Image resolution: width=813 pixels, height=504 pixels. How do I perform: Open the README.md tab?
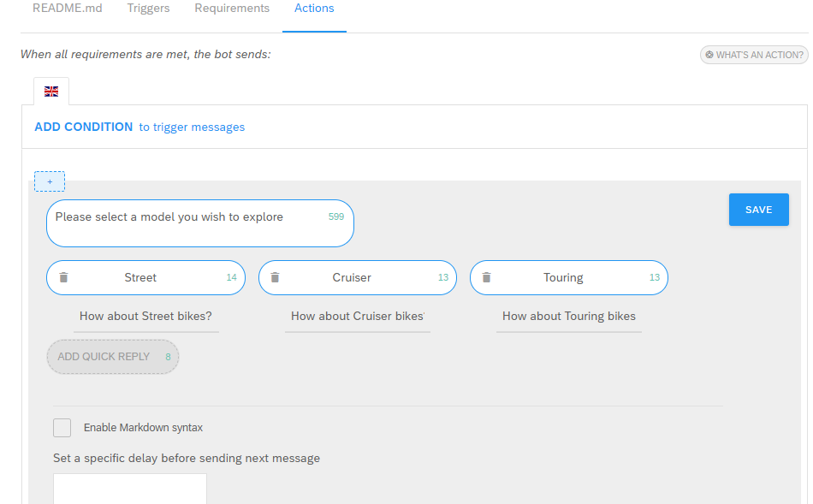(x=68, y=9)
